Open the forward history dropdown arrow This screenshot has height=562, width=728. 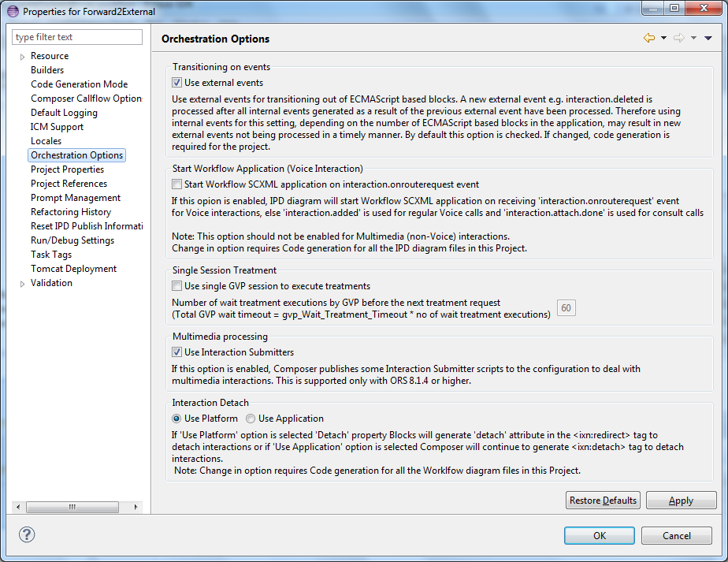click(x=693, y=38)
